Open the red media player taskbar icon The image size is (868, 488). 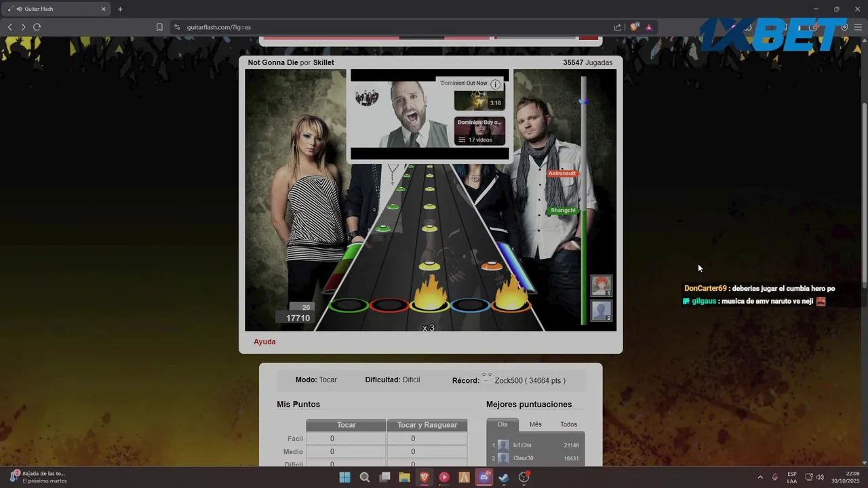click(444, 477)
